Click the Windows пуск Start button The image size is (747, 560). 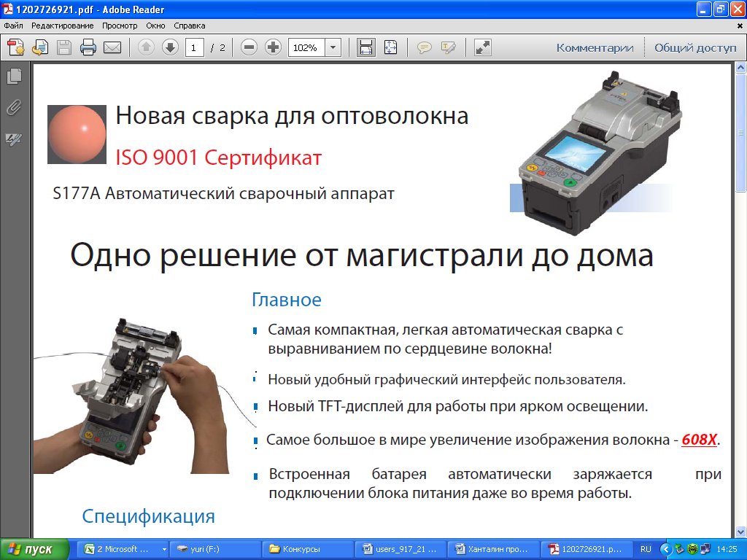click(35, 549)
